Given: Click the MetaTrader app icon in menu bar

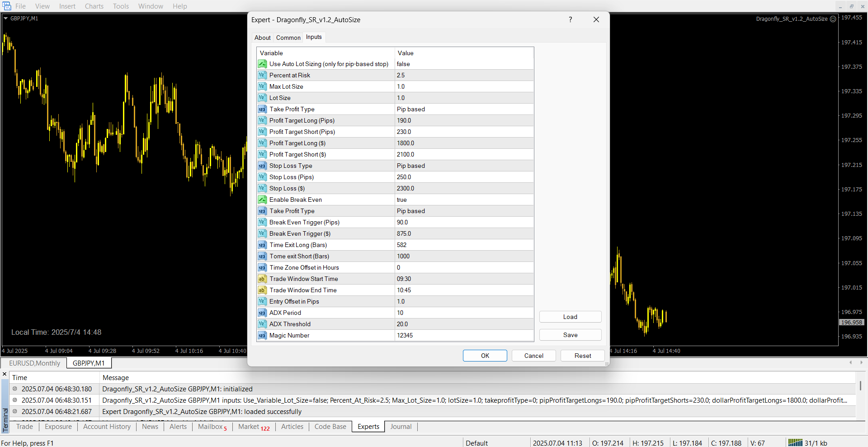Looking at the screenshot, I should (x=7, y=6).
